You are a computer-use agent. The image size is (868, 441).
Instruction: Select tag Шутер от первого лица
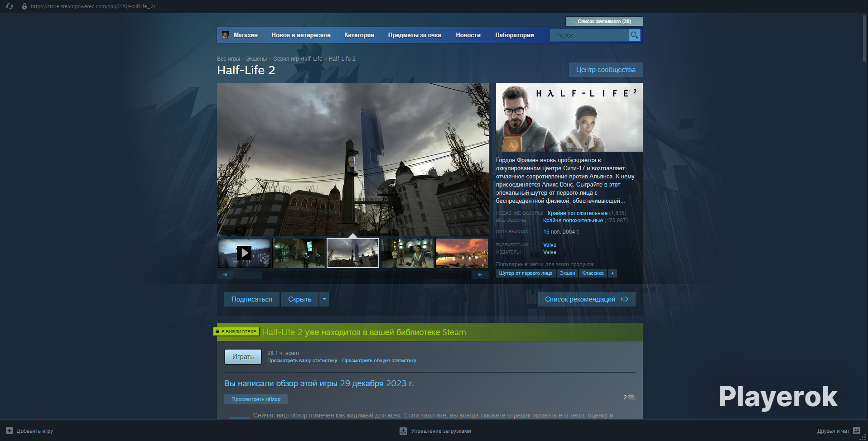click(526, 273)
